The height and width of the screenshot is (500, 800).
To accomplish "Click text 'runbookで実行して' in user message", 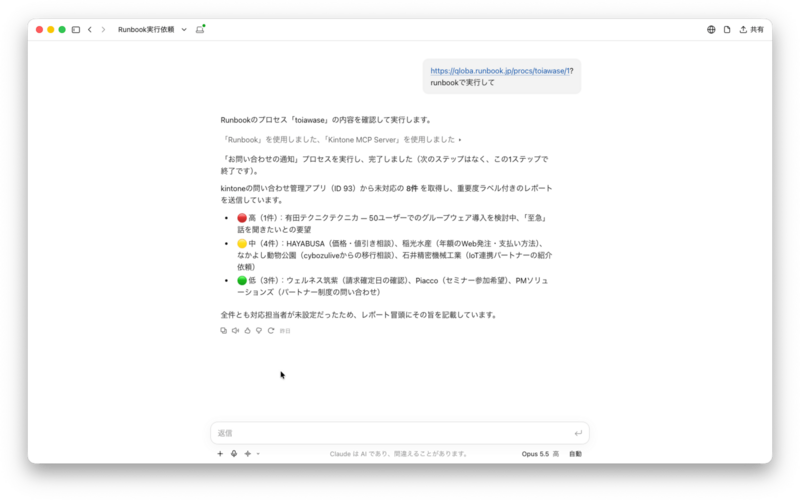I will pos(462,83).
